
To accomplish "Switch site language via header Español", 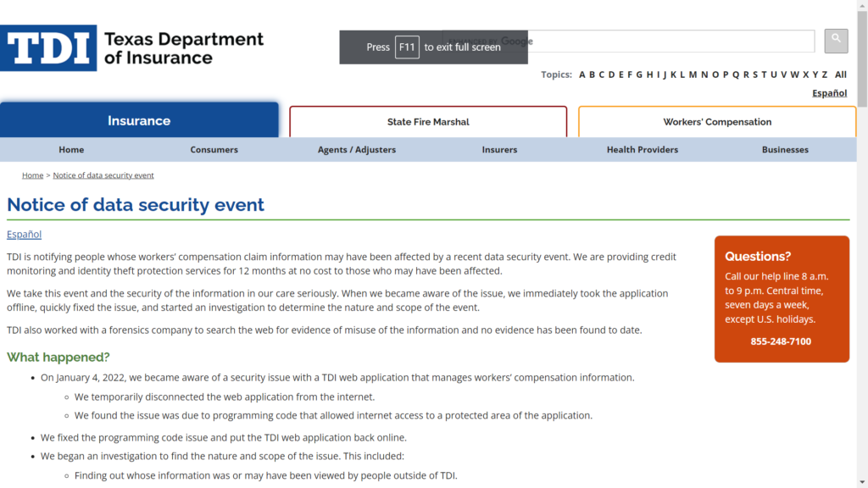I will pos(829,93).
